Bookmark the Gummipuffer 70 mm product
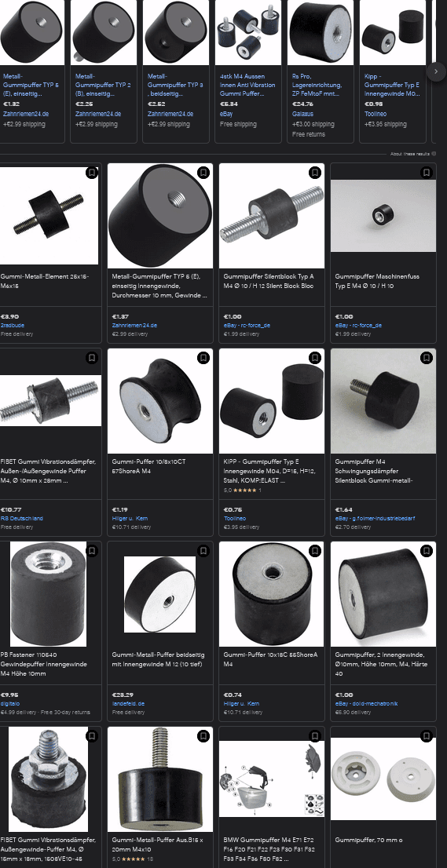 click(x=427, y=735)
